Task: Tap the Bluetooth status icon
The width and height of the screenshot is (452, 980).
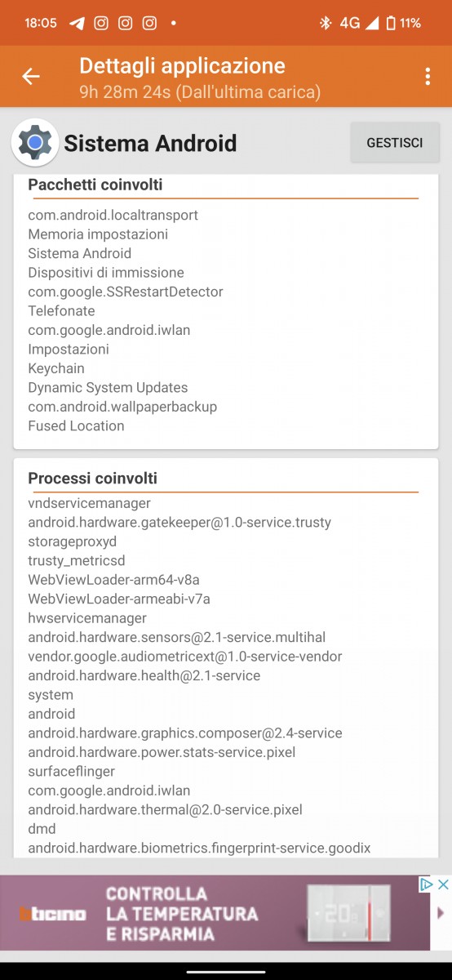Action: [325, 23]
